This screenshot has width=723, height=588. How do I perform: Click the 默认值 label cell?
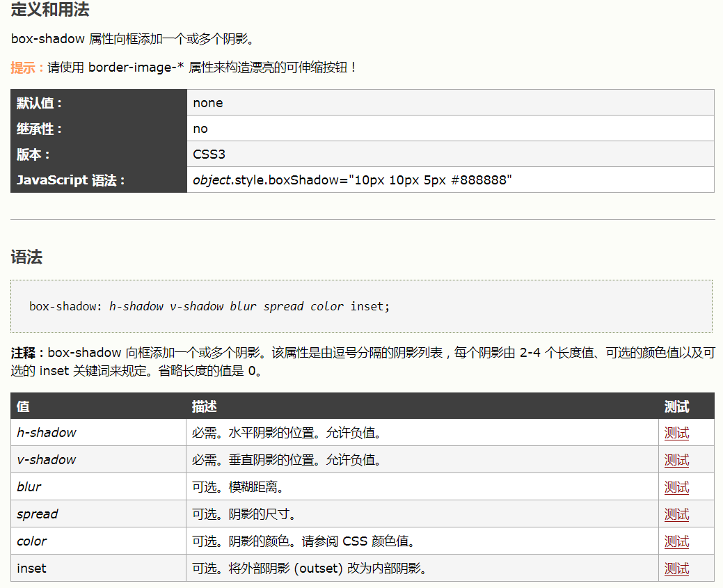[99, 102]
